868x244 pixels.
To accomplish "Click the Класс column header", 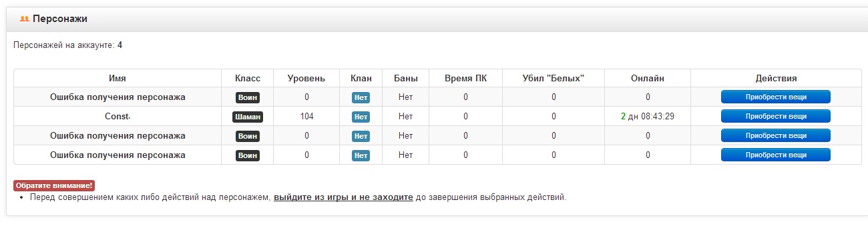I will (248, 78).
